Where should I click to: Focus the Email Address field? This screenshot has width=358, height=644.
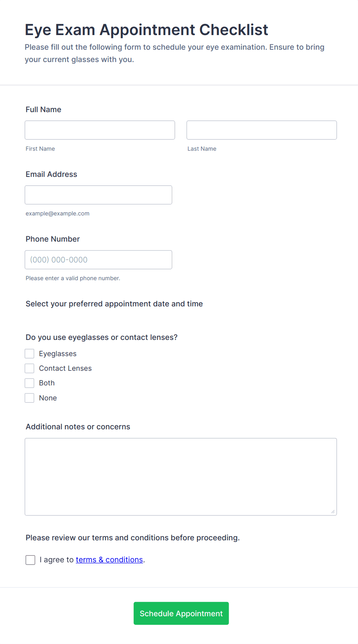[x=98, y=195]
